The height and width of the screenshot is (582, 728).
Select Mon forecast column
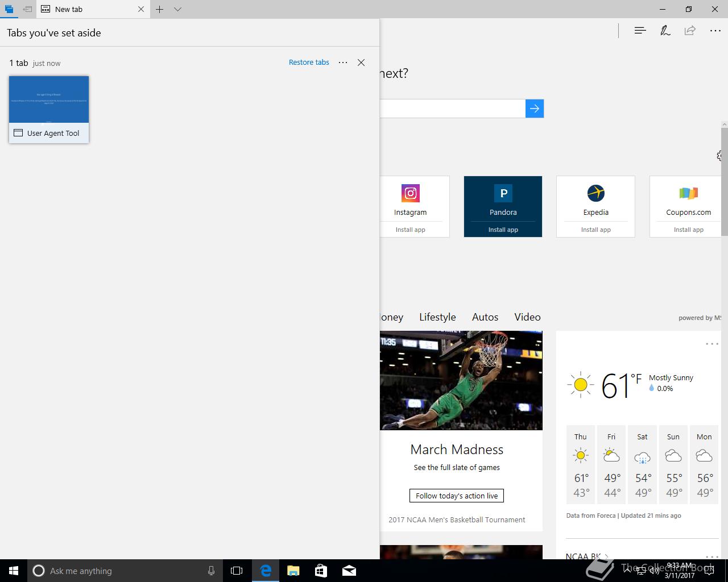tap(704, 464)
